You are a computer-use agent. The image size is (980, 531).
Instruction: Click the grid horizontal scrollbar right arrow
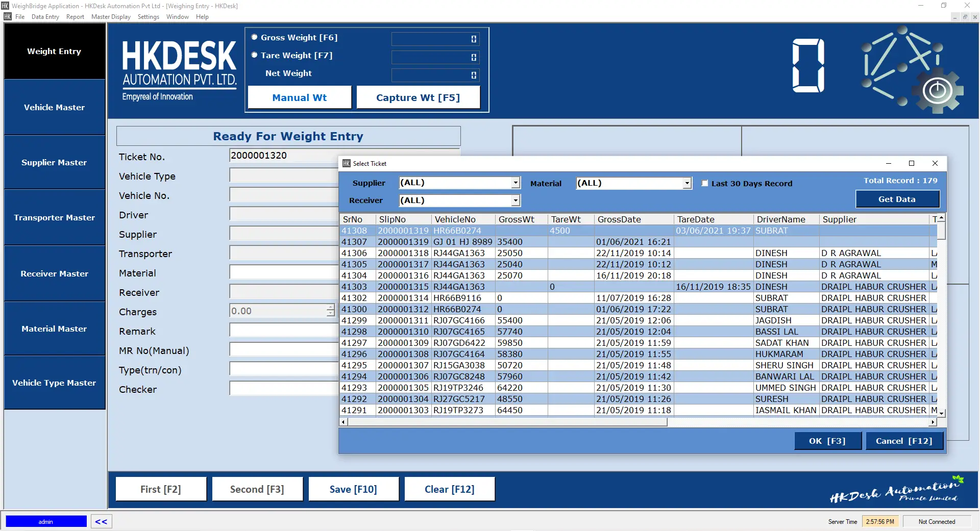pyautogui.click(x=933, y=422)
